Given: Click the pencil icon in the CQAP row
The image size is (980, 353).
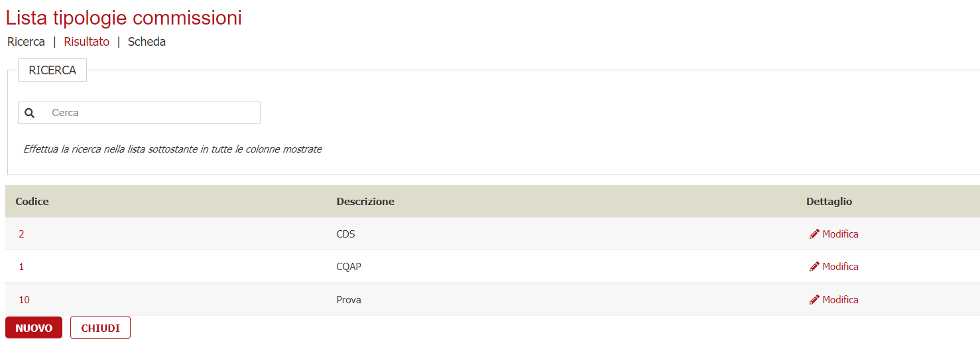Looking at the screenshot, I should pos(814,267).
